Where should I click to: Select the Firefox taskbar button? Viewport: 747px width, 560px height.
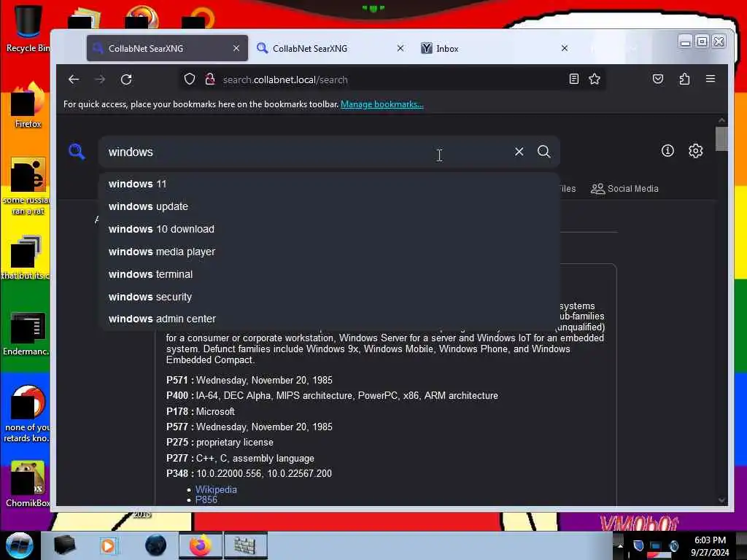(x=201, y=545)
